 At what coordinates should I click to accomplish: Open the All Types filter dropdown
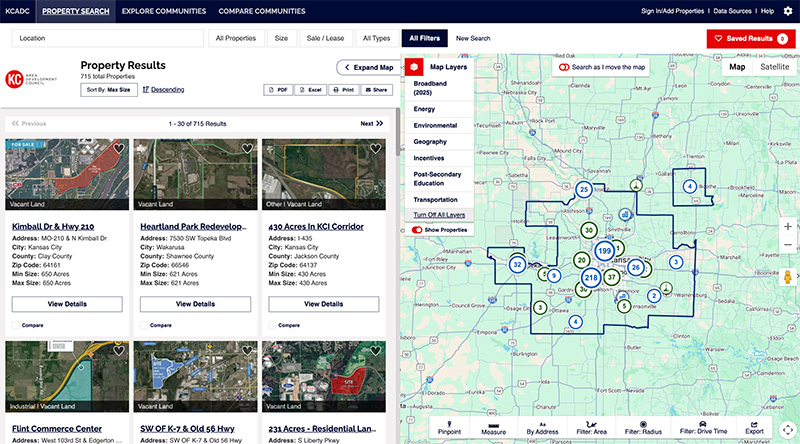point(377,38)
